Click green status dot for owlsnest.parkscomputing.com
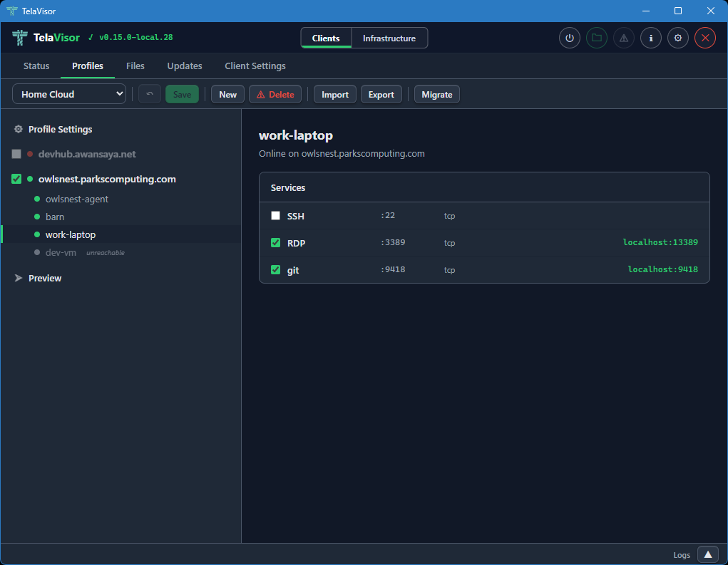Viewport: 728px width, 565px height. point(30,179)
